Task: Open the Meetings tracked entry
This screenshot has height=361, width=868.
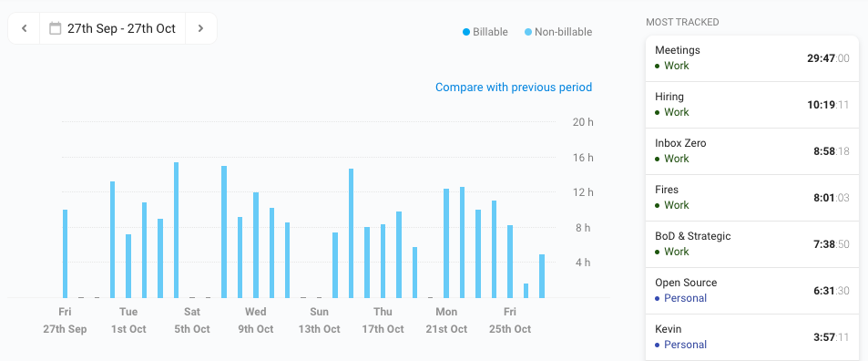Action: pyautogui.click(x=751, y=58)
